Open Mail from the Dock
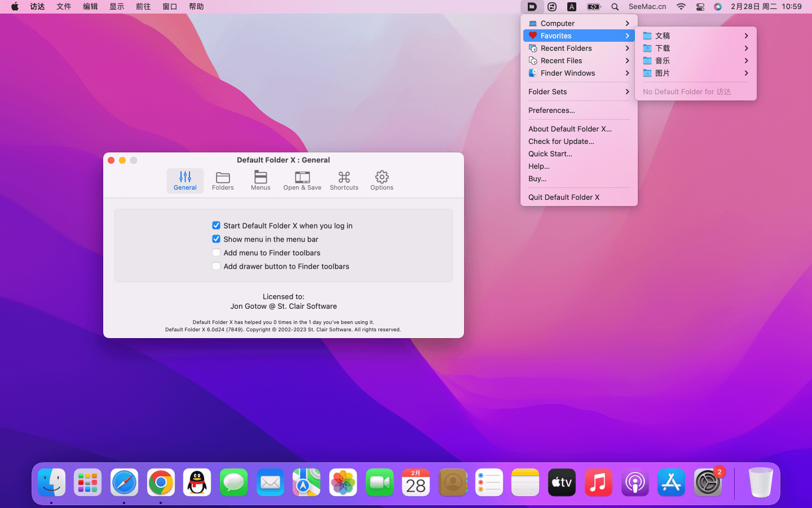Image resolution: width=812 pixels, height=508 pixels. click(270, 483)
